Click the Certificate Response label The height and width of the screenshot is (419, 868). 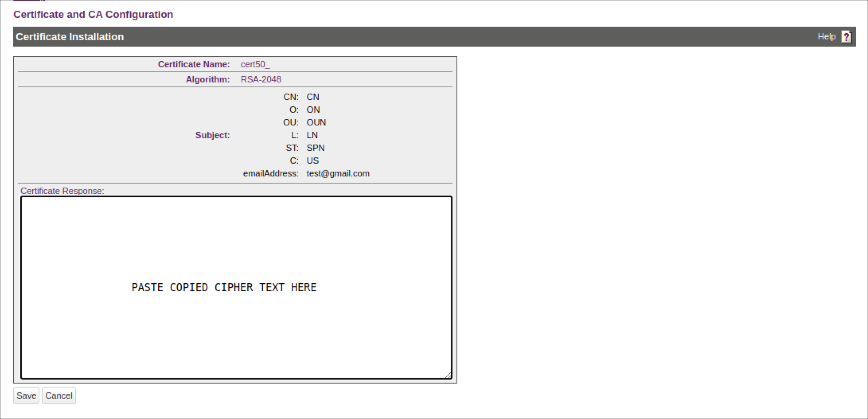[62, 191]
